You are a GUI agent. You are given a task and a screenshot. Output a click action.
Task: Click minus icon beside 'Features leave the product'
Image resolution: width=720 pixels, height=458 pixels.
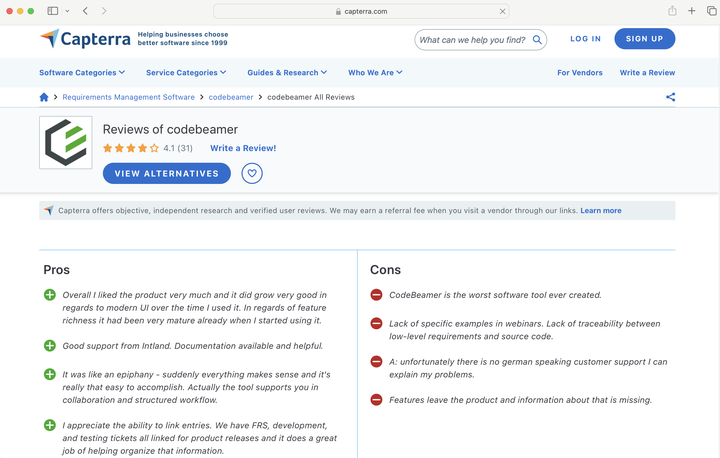pos(376,400)
